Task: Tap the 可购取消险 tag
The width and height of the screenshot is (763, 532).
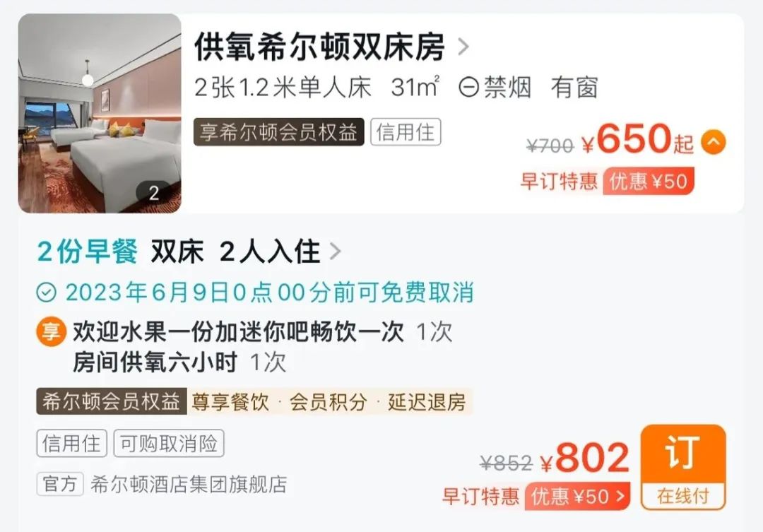Action: [169, 444]
